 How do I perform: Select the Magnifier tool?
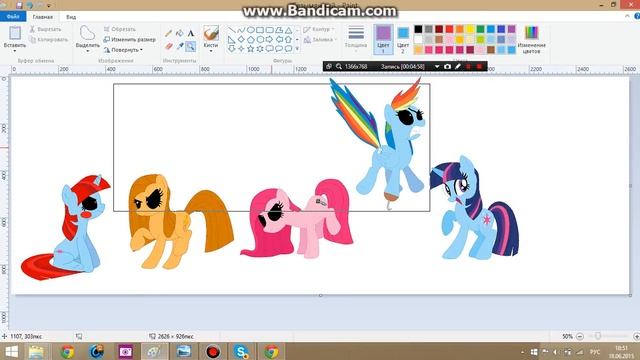click(x=191, y=46)
